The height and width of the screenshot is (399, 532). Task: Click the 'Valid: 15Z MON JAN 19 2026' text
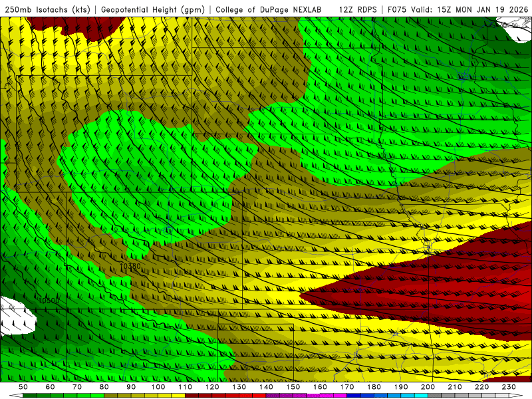[x=469, y=9]
